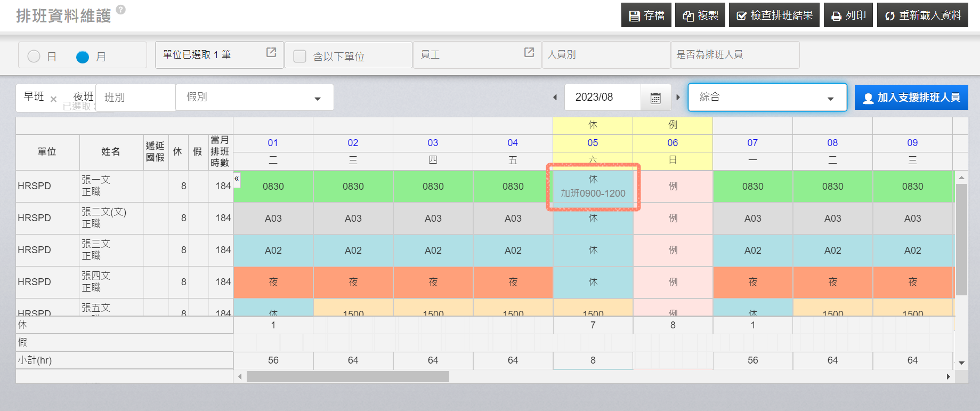Toggle the 含以下單位 checkbox
This screenshot has height=411, width=980.
pos(300,57)
